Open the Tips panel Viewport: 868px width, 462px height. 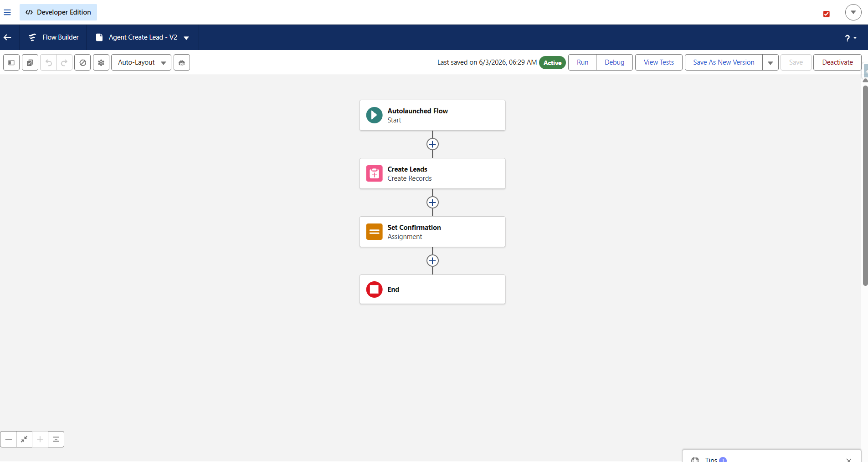click(x=711, y=459)
